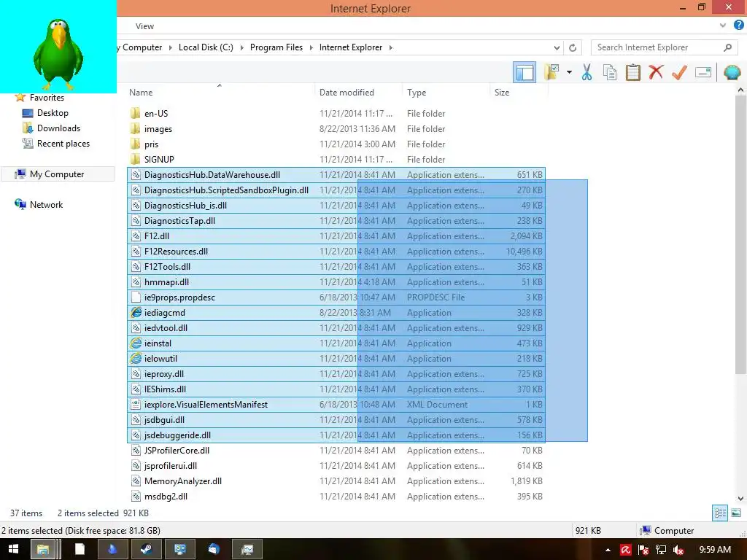Select My Computer in the navigation pane
Viewport: 747px width, 560px height.
57,174
